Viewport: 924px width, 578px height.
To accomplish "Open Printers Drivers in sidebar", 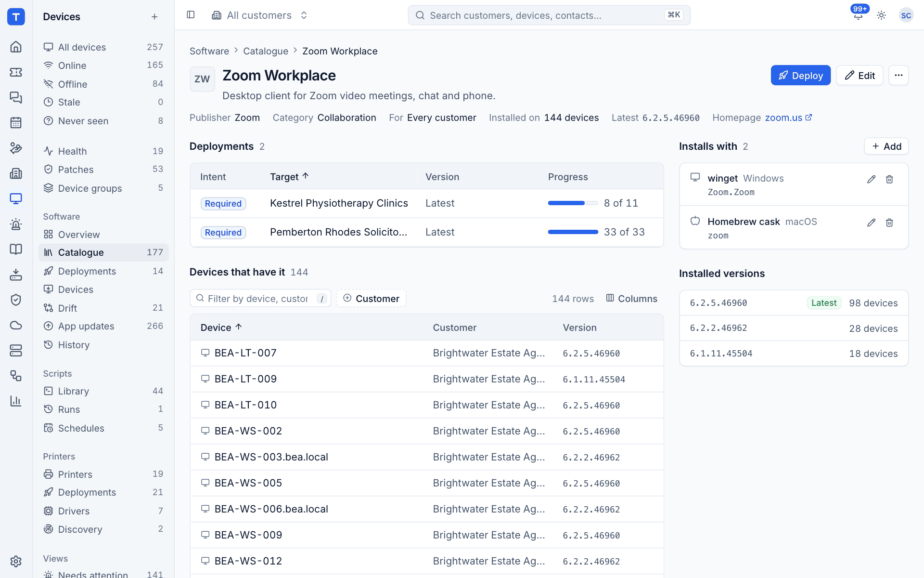I will (x=103, y=511).
